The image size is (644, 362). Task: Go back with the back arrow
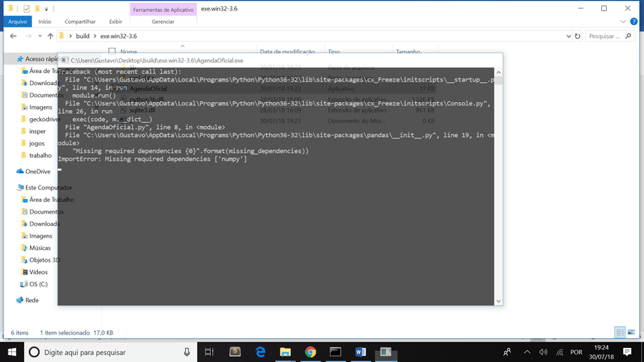pos(13,36)
